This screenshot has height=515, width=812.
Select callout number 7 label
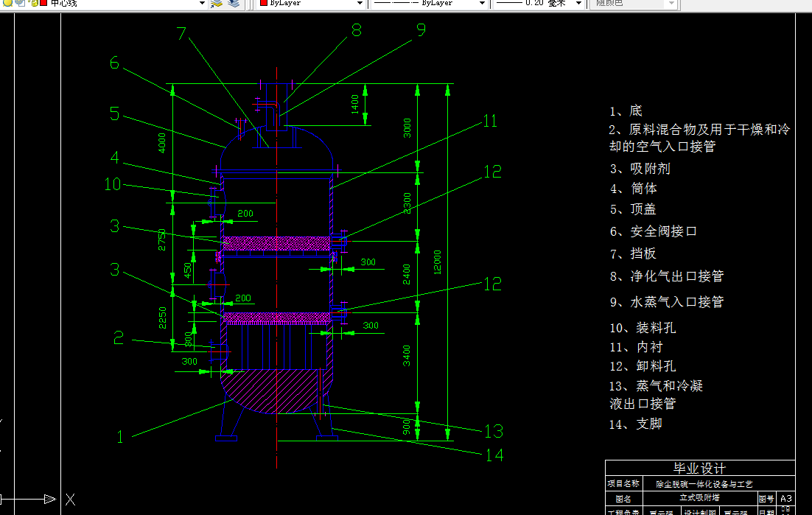click(181, 34)
